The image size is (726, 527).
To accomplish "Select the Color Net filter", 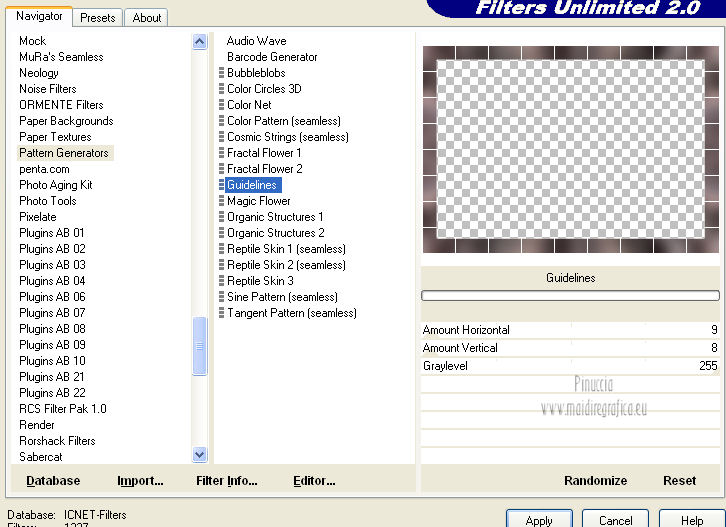I will tap(249, 105).
